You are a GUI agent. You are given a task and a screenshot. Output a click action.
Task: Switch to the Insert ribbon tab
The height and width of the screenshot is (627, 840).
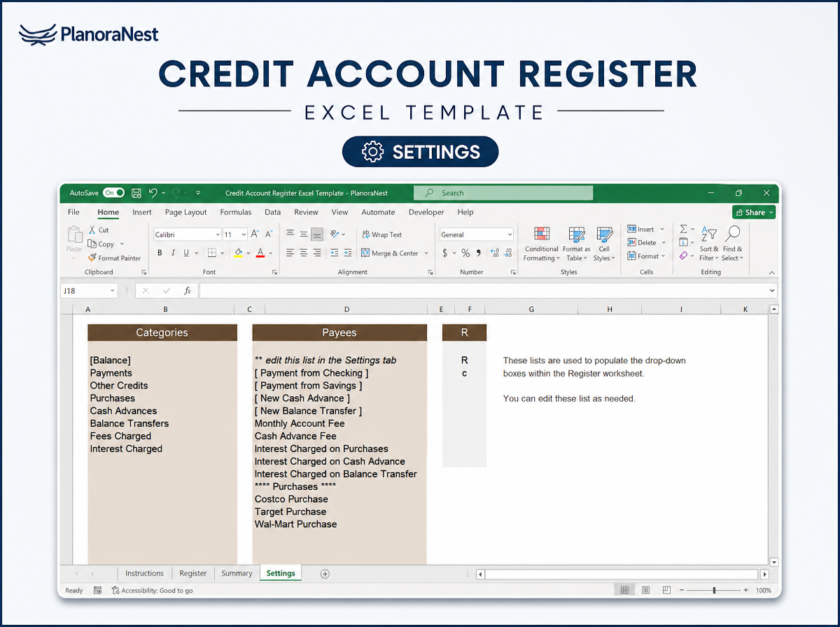pyautogui.click(x=142, y=212)
